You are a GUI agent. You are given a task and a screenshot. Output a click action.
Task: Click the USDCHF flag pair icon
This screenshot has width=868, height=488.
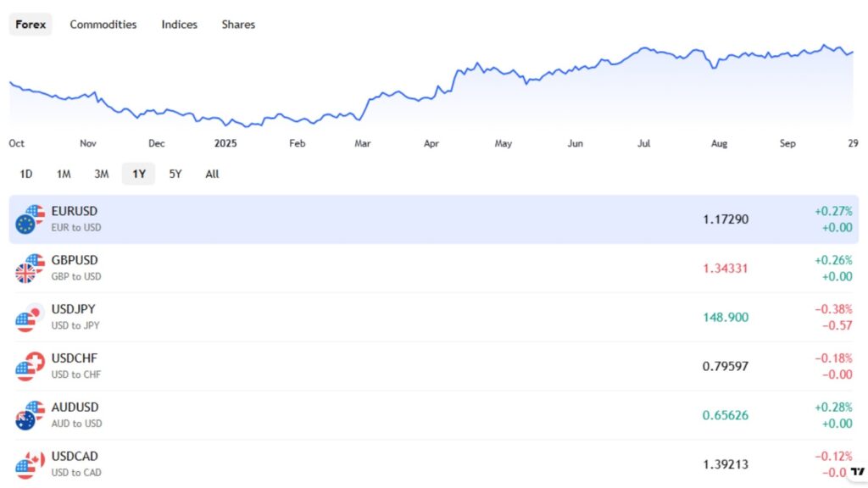[29, 366]
